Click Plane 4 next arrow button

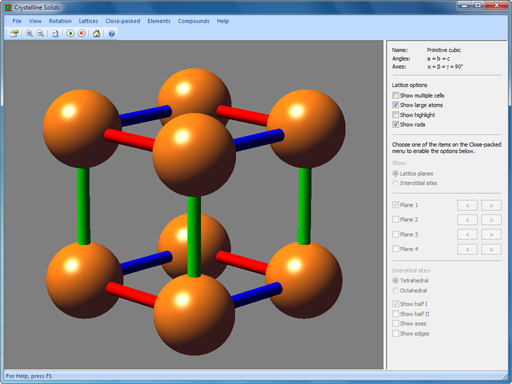coord(491,249)
